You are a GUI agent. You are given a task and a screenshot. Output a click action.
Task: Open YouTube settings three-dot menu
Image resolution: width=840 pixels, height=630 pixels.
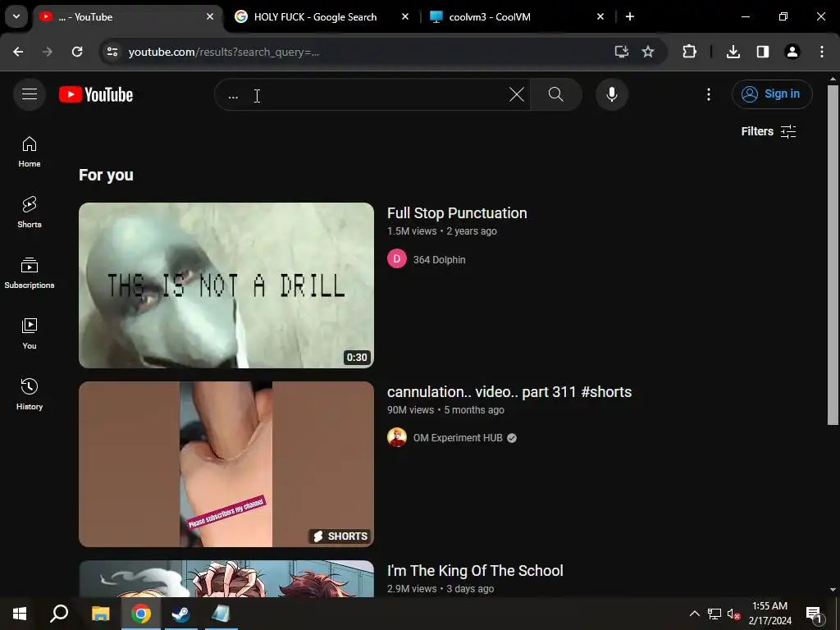708,94
